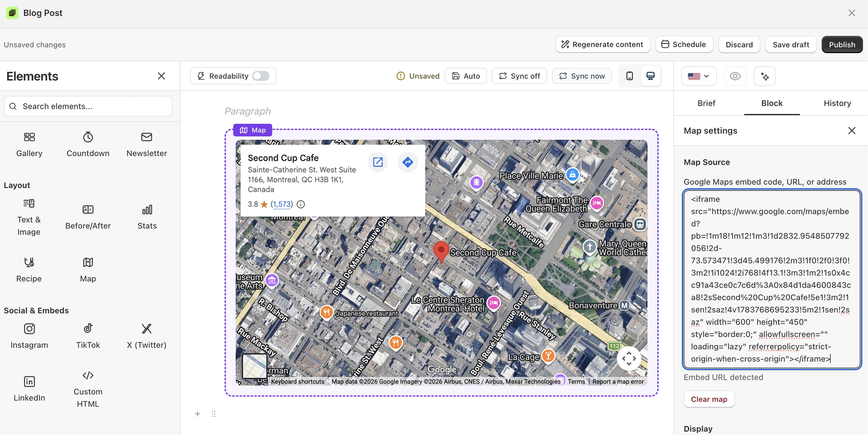Insert a LinkedIn embed

(x=29, y=389)
